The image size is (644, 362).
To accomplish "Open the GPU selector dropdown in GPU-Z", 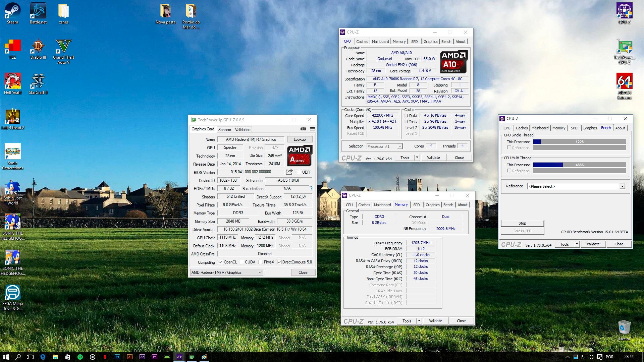I will coord(226,273).
